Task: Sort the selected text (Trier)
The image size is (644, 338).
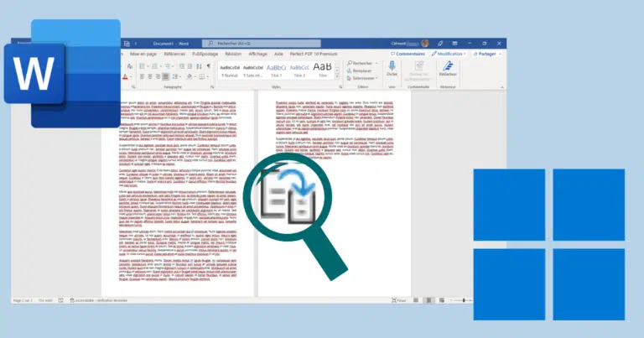Action: coord(200,66)
